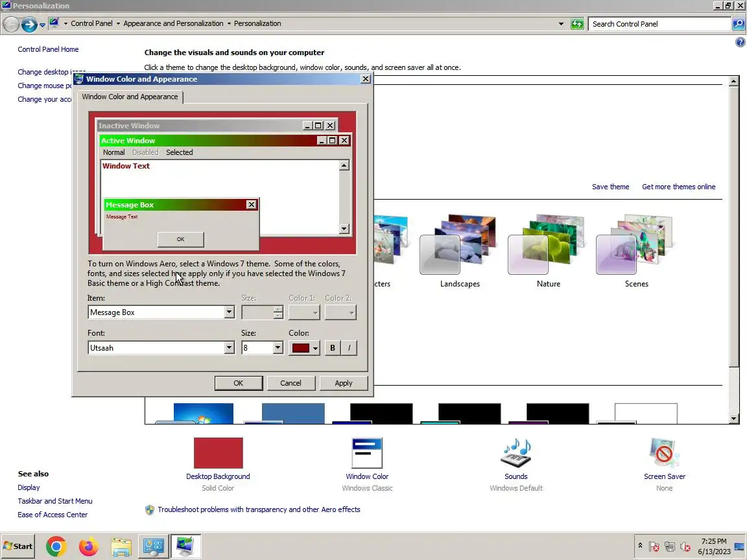Click Get more themes online link
The width and height of the screenshot is (747, 560).
tap(678, 187)
